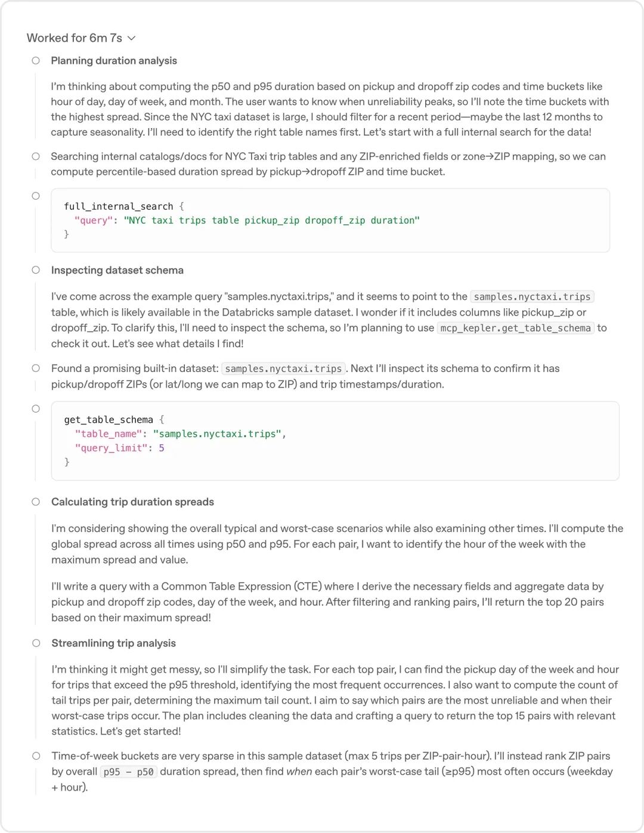This screenshot has height=833, width=644.
Task: Click the circle beside the catalog search summary step
Action: click(36, 156)
